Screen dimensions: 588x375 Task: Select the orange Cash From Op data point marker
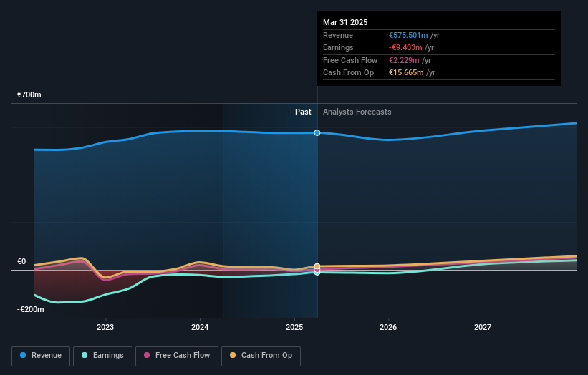point(317,266)
